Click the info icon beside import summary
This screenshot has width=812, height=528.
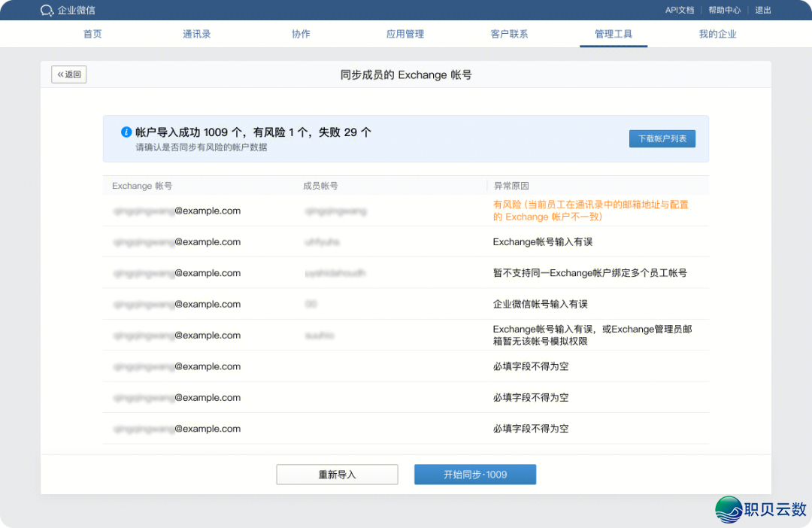pos(126,132)
